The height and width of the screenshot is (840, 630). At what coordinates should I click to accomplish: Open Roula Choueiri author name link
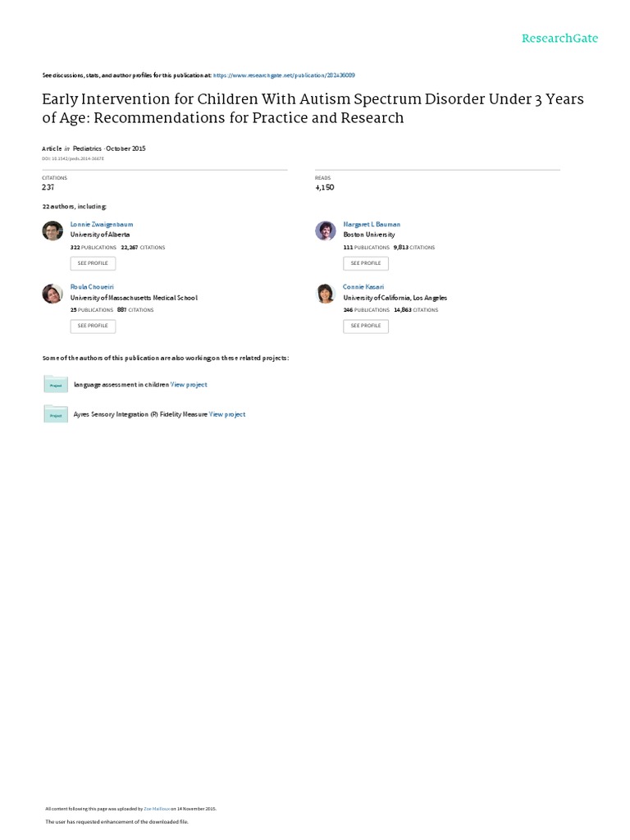coord(89,288)
